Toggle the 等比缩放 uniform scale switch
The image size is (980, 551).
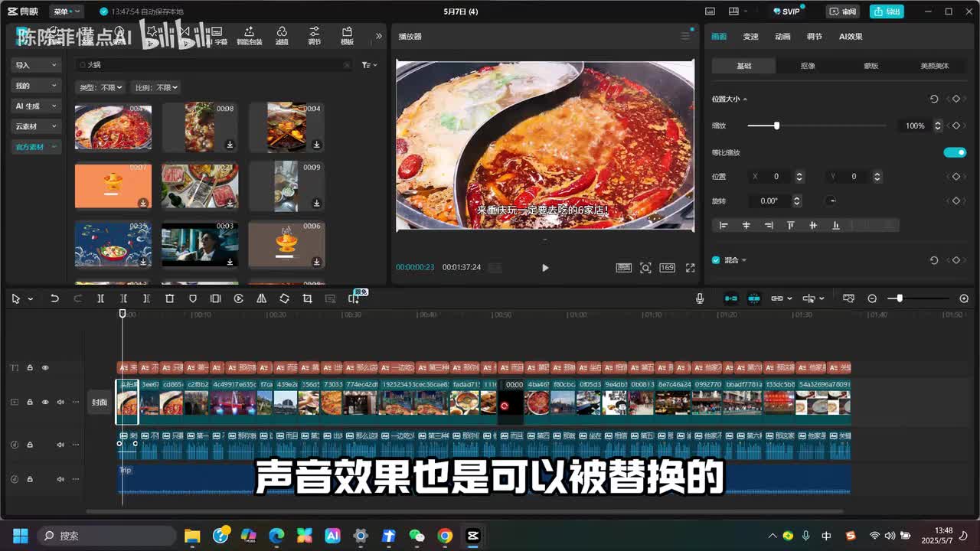(x=954, y=152)
